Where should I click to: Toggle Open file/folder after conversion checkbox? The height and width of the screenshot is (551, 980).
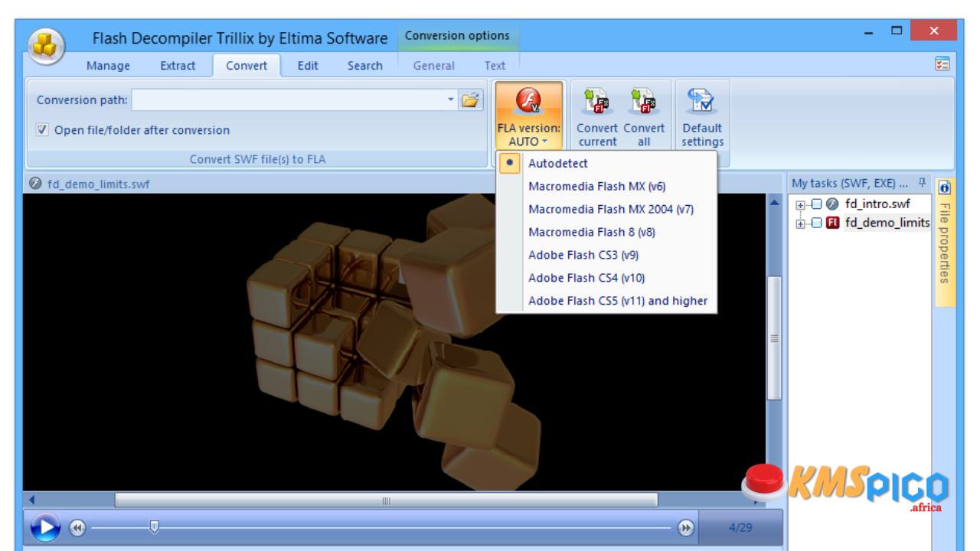(43, 130)
